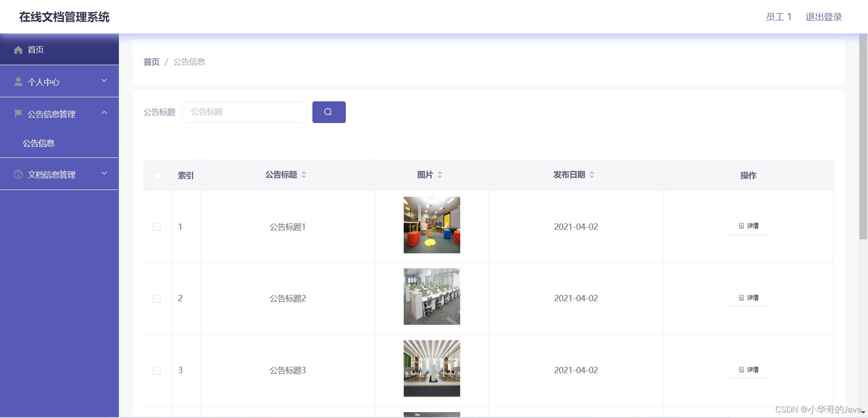Select the 公告信息管理 sidebar menu
The height and width of the screenshot is (418, 868).
point(59,114)
